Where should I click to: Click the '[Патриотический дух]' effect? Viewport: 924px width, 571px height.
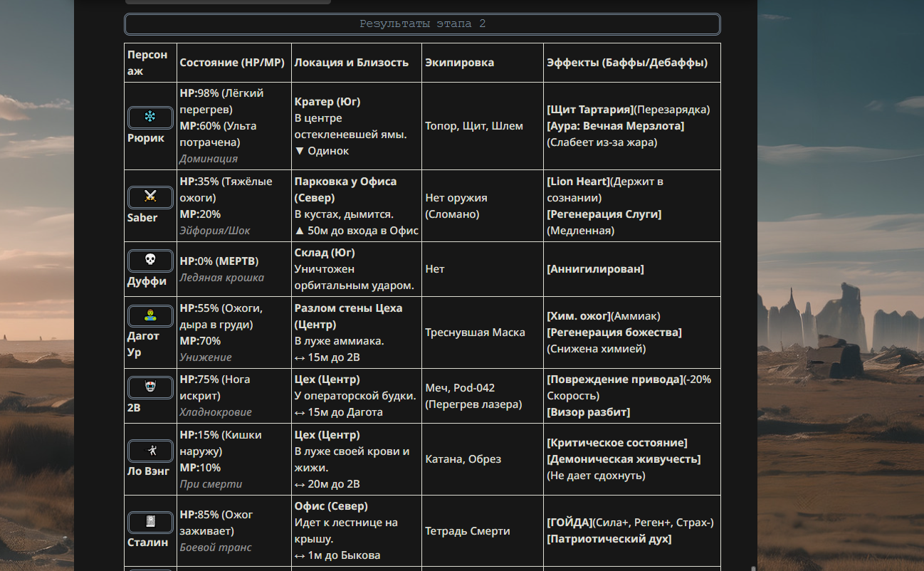pos(609,539)
